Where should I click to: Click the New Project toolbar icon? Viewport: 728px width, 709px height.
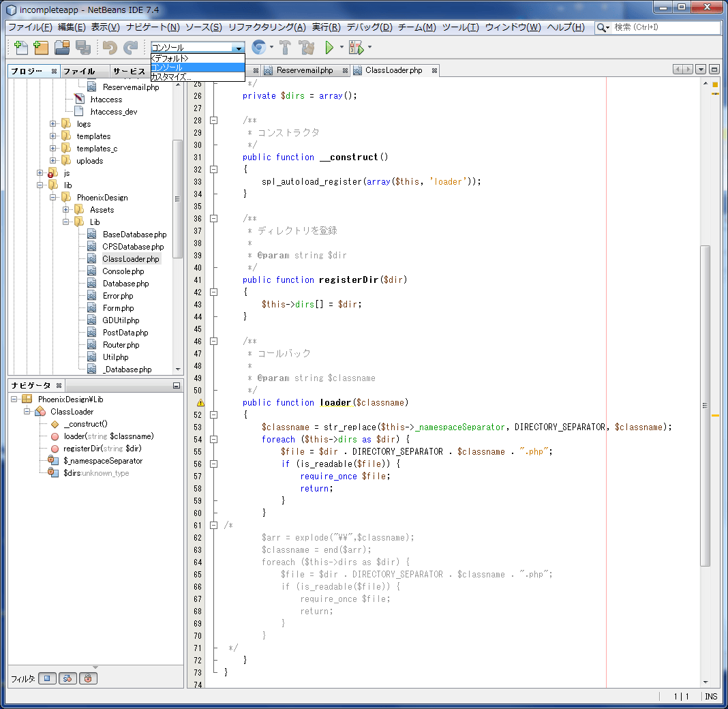click(42, 47)
